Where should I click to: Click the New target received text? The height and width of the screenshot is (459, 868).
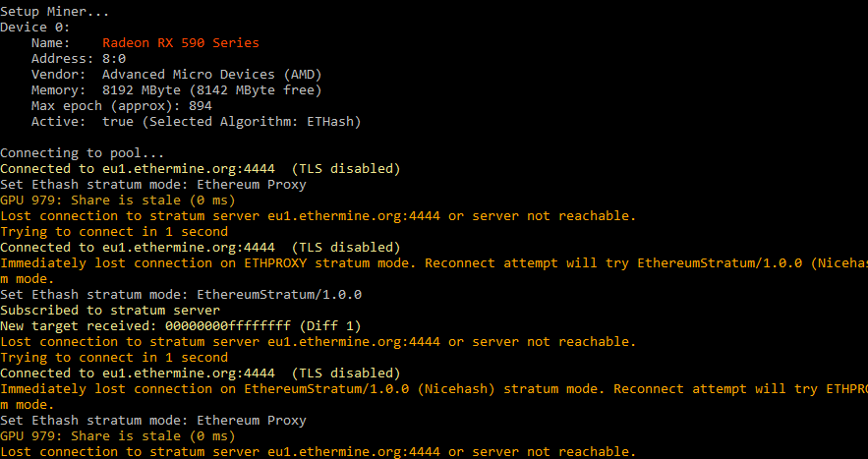coord(79,326)
